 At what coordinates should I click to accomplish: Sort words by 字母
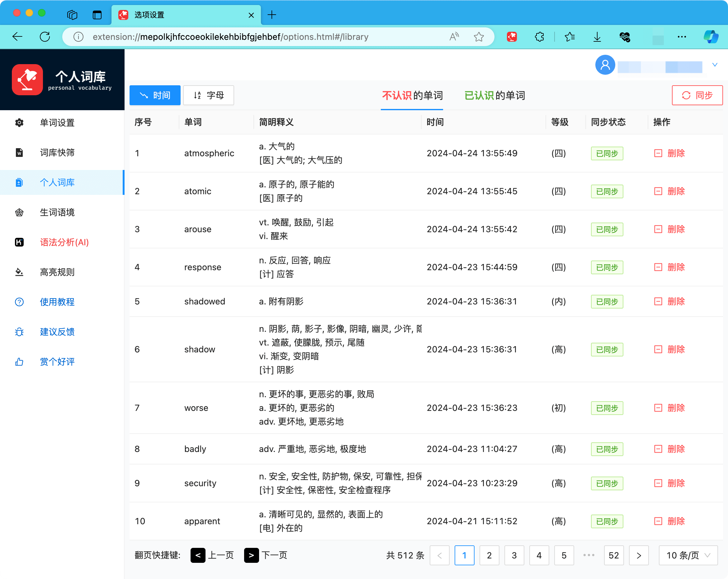pos(208,96)
